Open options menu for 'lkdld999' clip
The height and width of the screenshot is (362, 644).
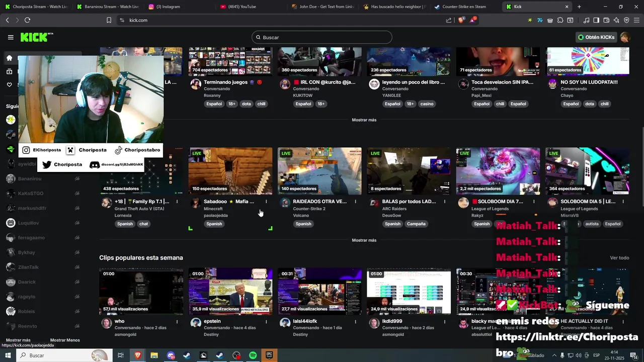445,321
